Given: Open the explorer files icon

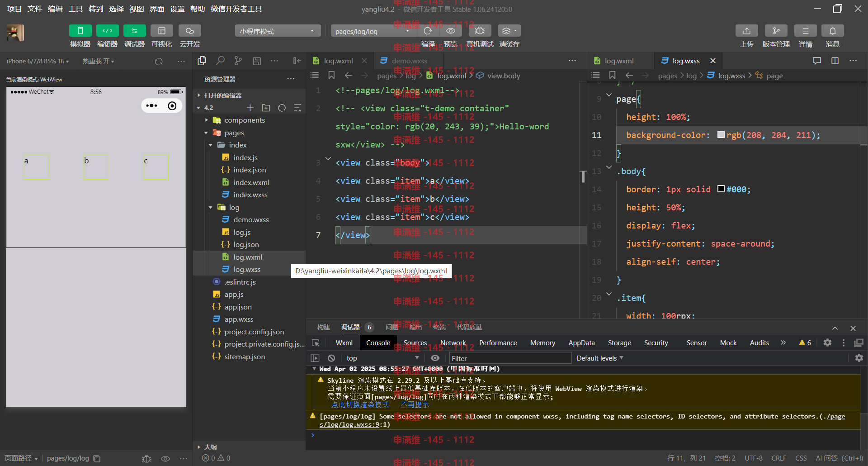Looking at the screenshot, I should [x=202, y=61].
